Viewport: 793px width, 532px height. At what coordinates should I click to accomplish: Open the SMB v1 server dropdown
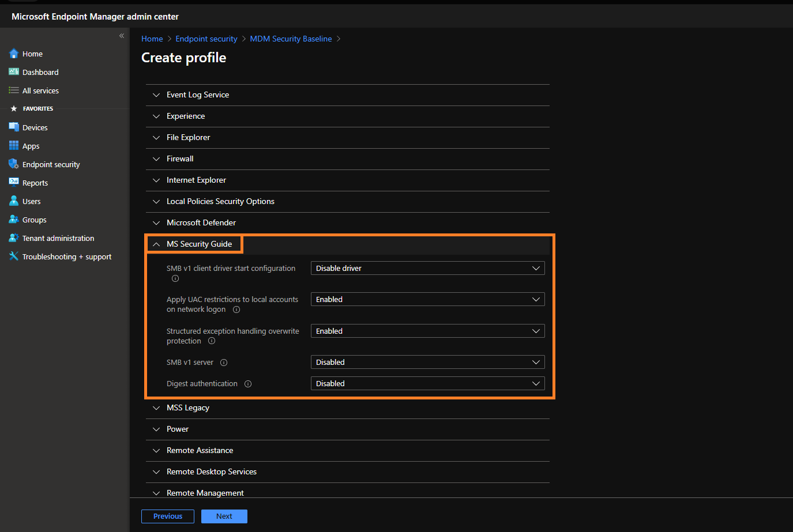[x=428, y=362]
